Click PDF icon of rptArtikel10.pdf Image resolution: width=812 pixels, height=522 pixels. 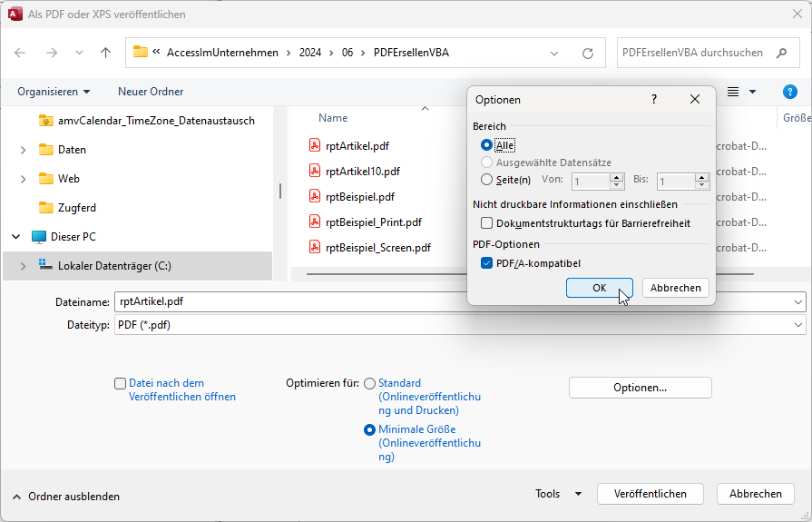tap(314, 171)
